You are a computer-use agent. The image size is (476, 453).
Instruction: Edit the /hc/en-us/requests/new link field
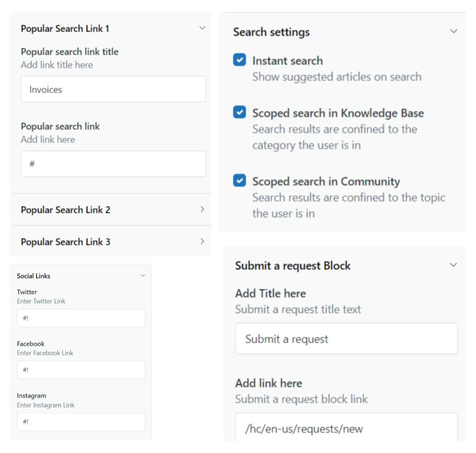[x=346, y=428]
